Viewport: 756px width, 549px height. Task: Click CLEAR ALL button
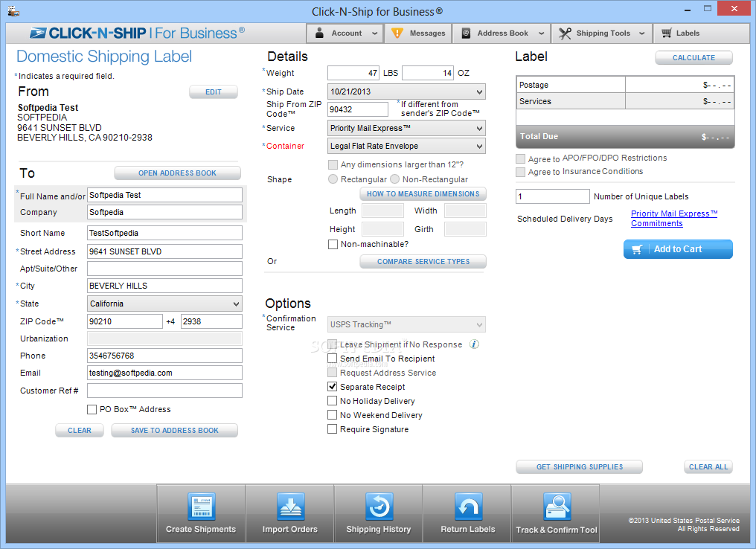[708, 466]
